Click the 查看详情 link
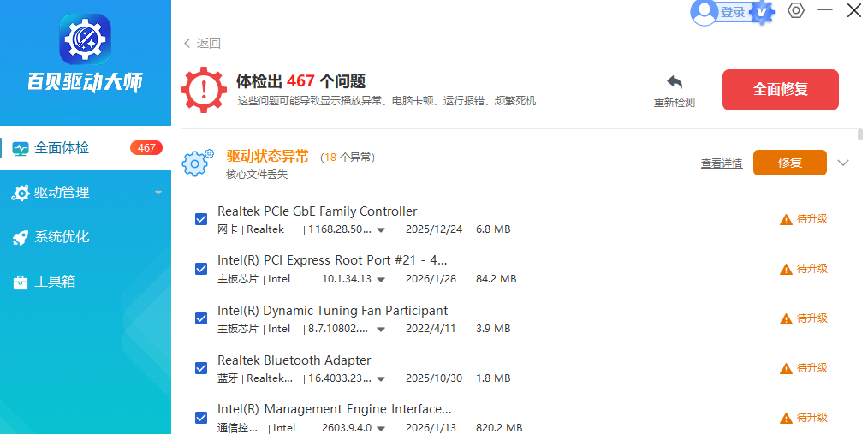The width and height of the screenshot is (868, 434). pyautogui.click(x=722, y=163)
